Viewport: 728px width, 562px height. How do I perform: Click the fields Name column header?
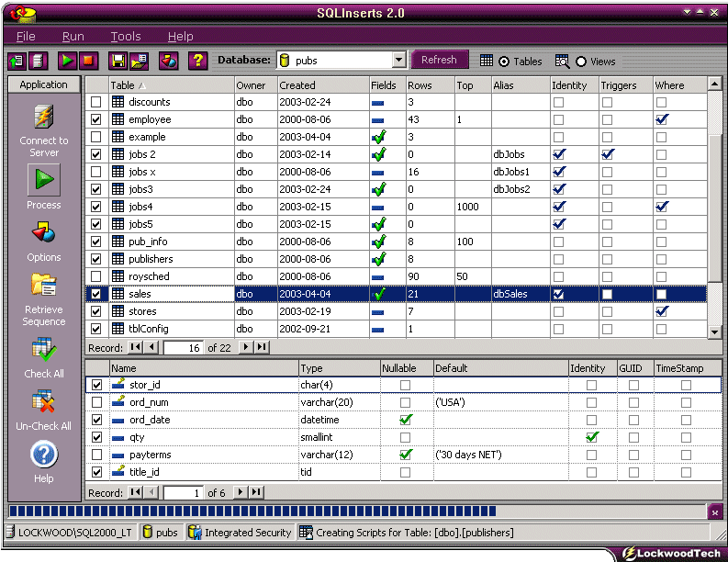(x=204, y=368)
